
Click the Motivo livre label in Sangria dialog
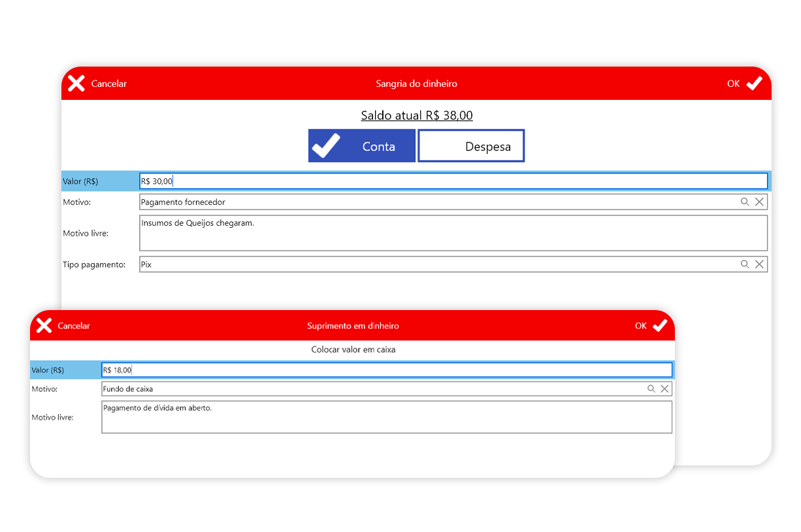pyautogui.click(x=86, y=233)
